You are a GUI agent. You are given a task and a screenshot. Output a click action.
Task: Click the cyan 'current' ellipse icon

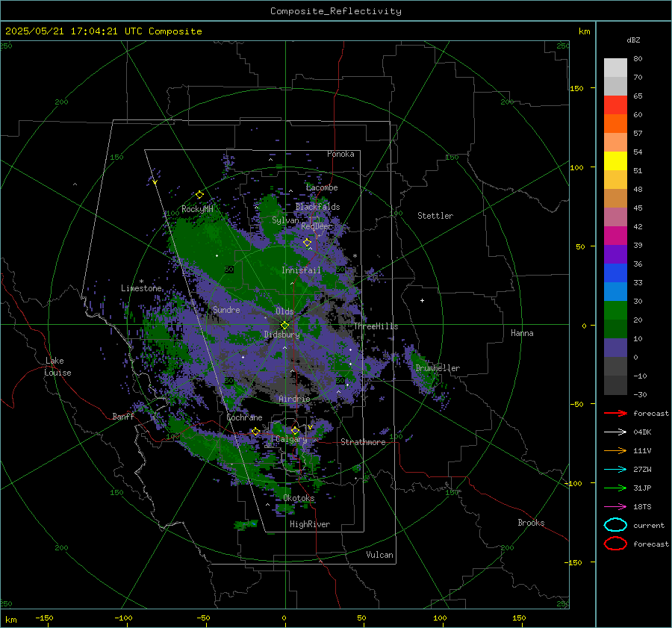coord(615,525)
